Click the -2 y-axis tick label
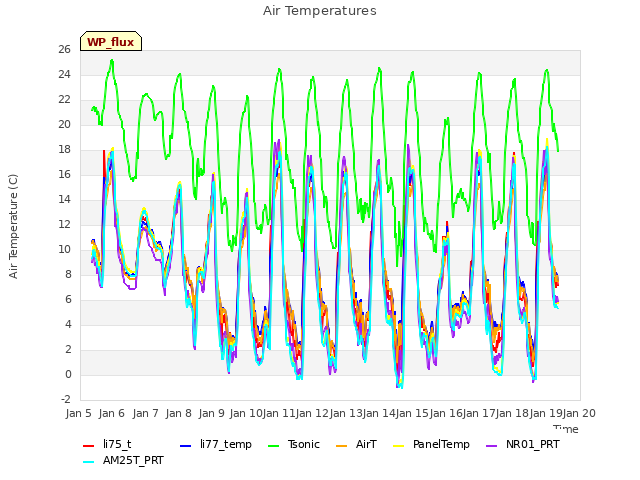The height and width of the screenshot is (480, 640). (66, 400)
